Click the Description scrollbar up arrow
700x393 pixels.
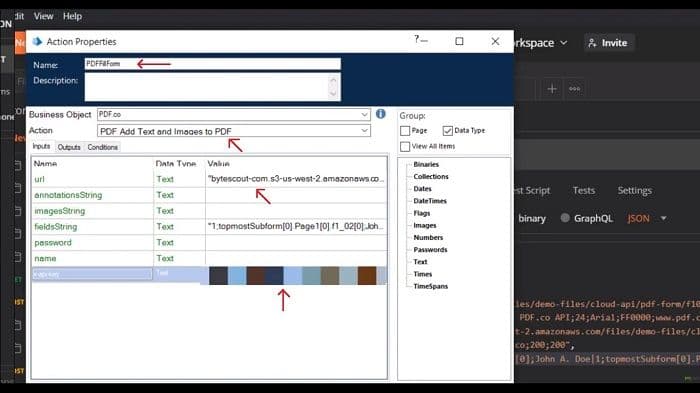coord(333,80)
